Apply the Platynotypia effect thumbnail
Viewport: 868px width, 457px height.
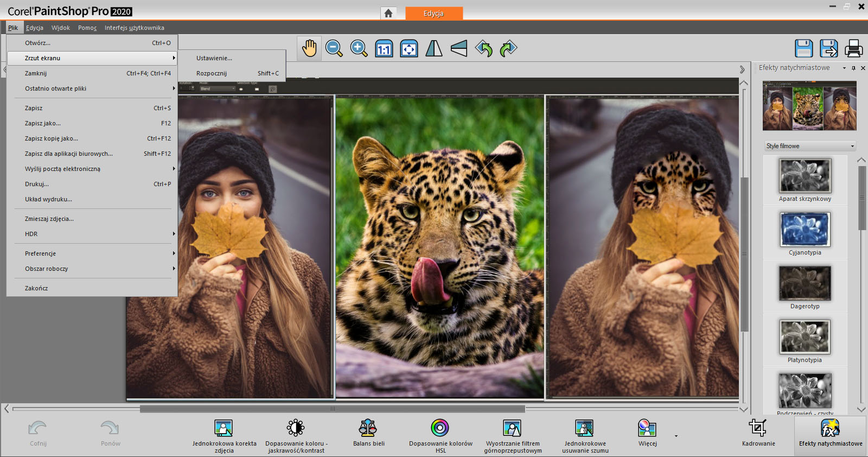pos(805,337)
